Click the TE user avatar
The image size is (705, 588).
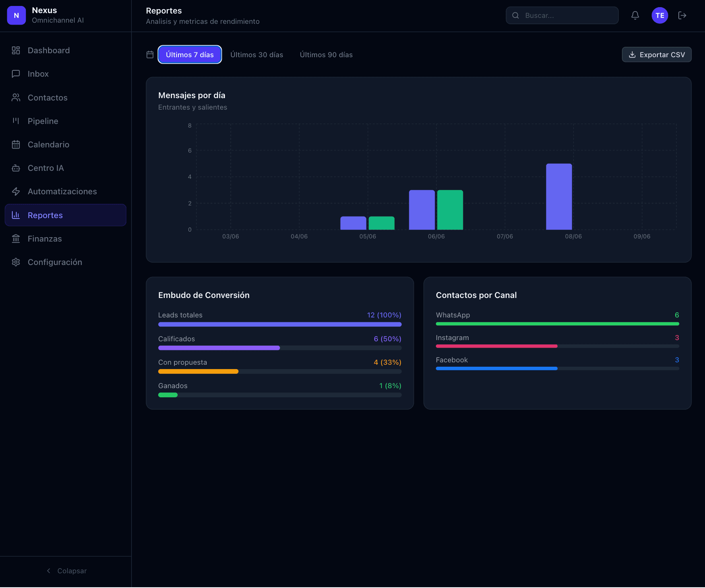pyautogui.click(x=660, y=15)
